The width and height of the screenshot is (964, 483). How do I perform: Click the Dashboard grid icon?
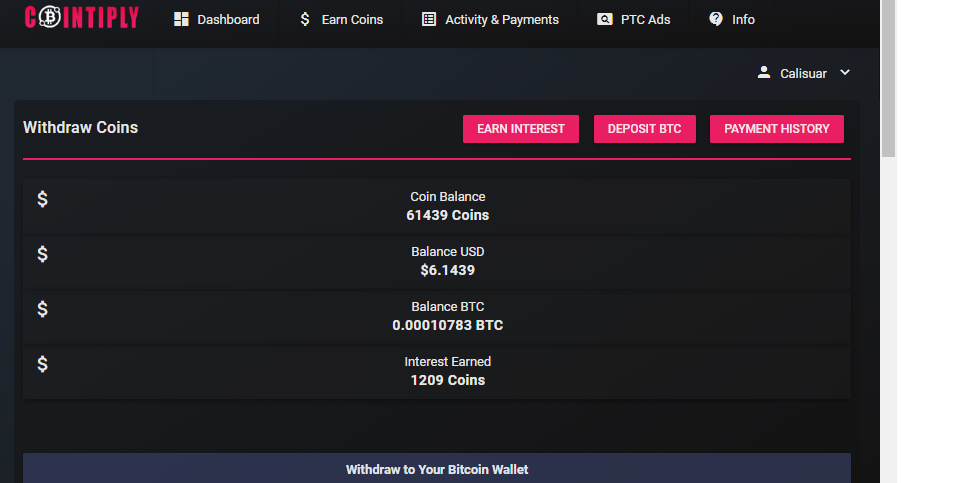(181, 19)
